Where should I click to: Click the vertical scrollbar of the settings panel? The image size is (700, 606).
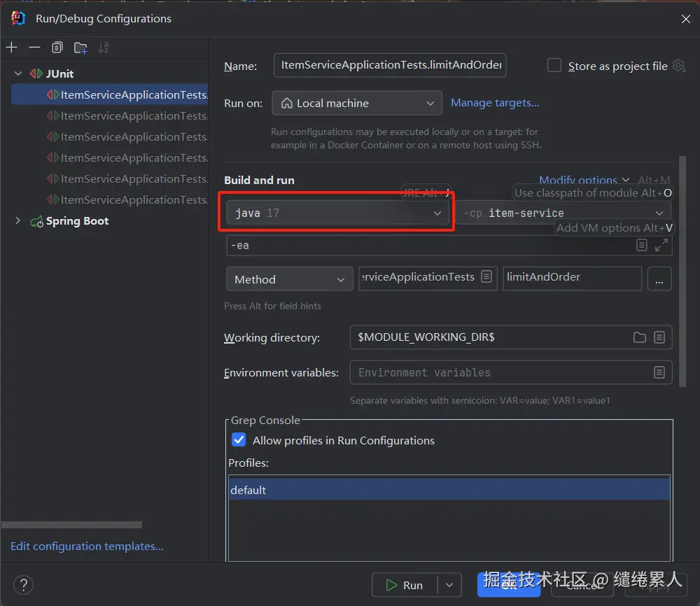pyautogui.click(x=682, y=272)
